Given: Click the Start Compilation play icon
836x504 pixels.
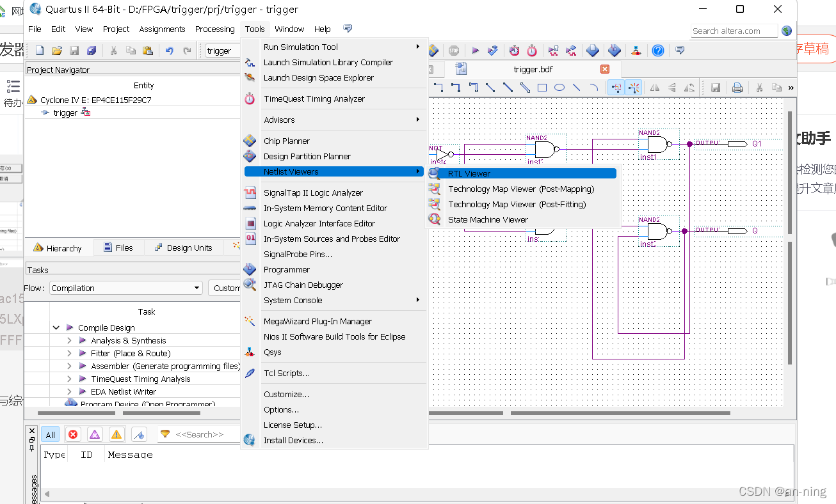Looking at the screenshot, I should tap(475, 51).
